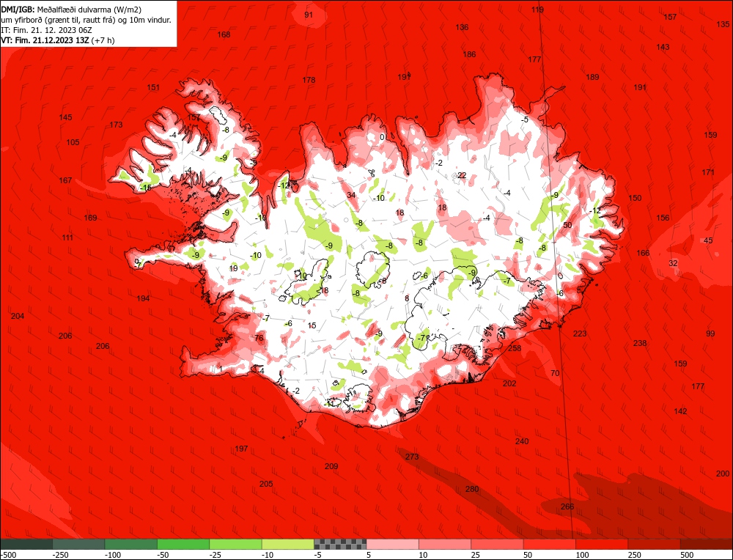Click the -250 label on the colour scale
733x560 pixels.
[60, 555]
